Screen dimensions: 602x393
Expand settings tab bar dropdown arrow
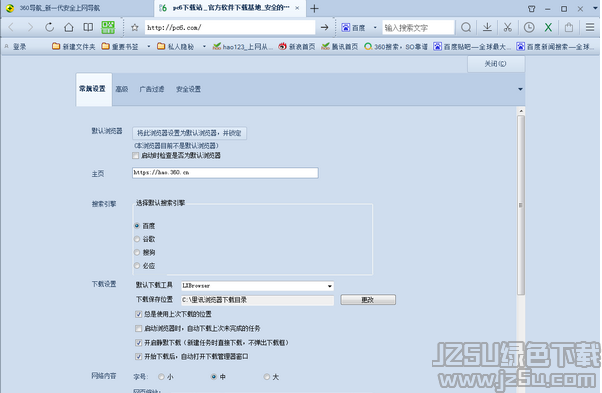520,89
